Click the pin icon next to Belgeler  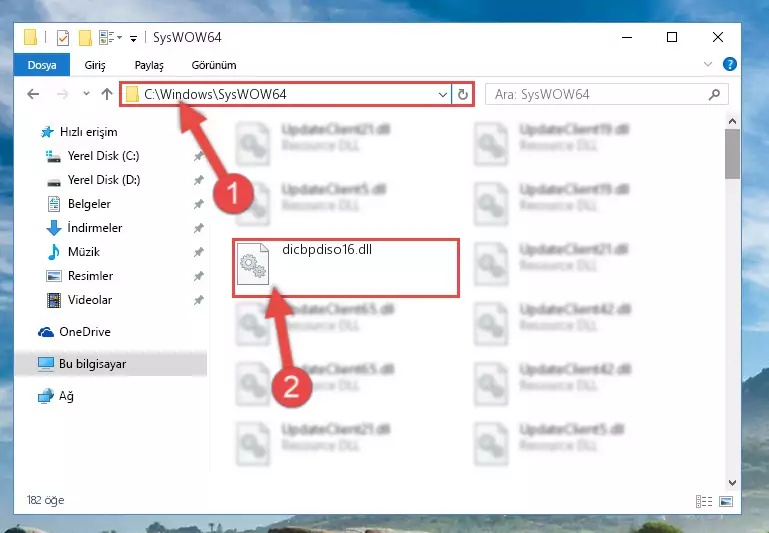pyautogui.click(x=198, y=204)
